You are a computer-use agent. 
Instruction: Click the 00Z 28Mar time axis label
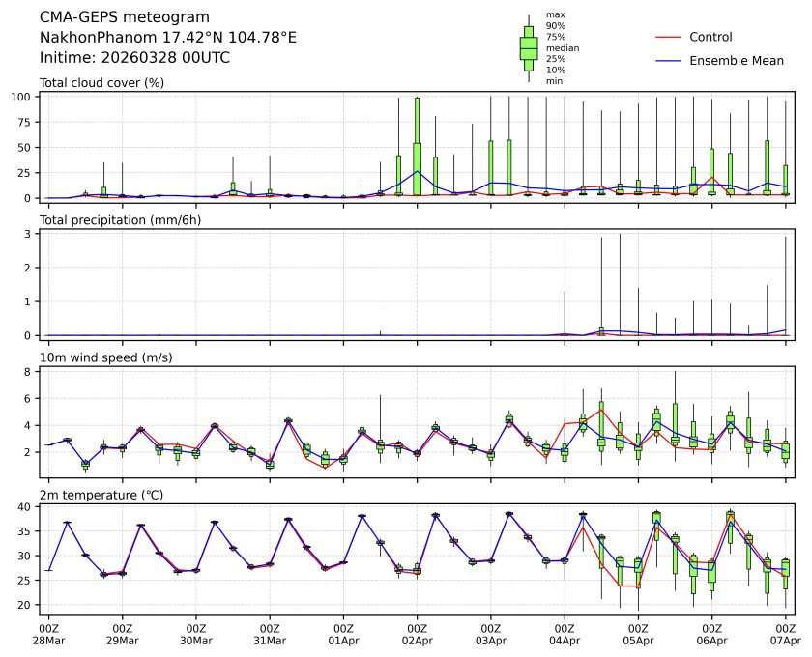[48, 634]
